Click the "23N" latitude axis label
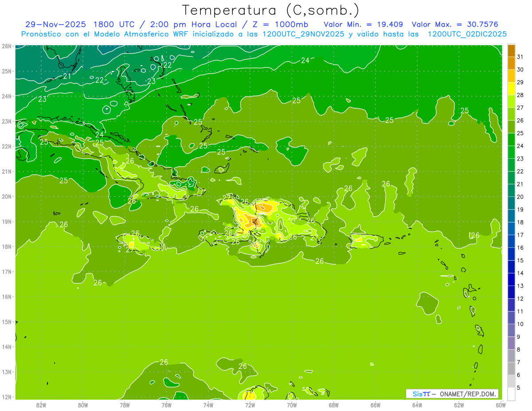 (x=7, y=121)
